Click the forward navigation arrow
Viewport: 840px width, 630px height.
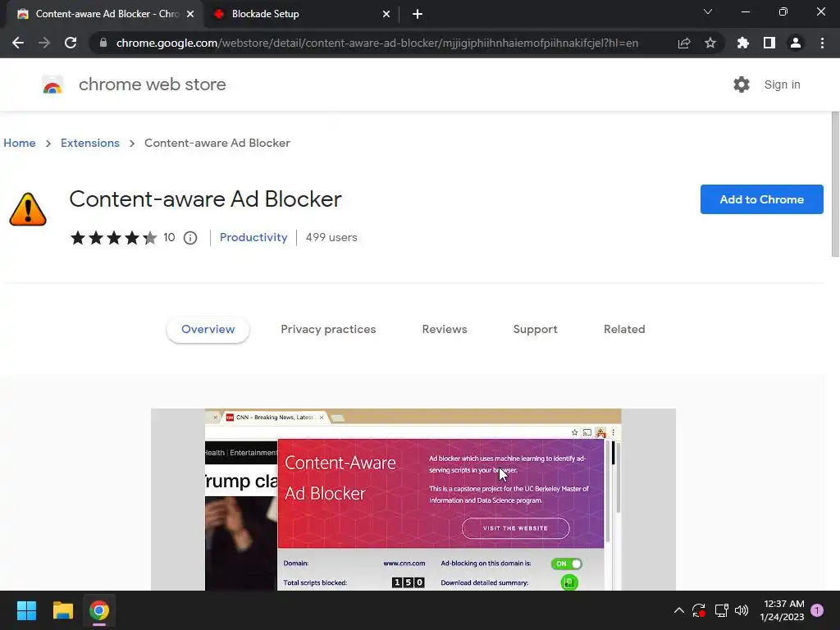click(44, 43)
